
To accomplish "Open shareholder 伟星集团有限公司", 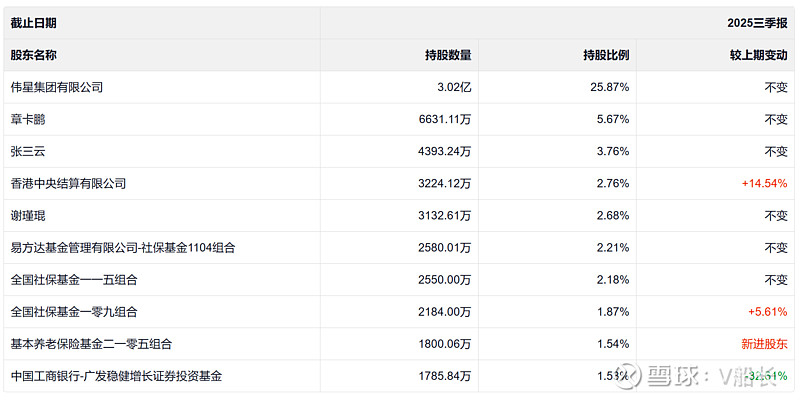I will pyautogui.click(x=57, y=87).
